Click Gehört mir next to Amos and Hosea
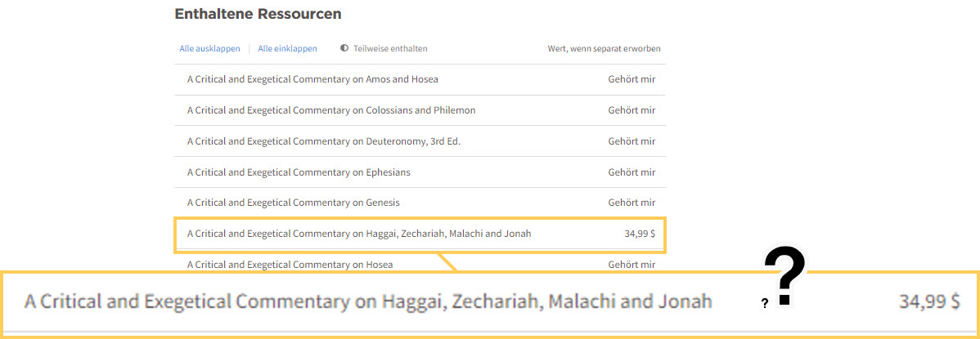Screen dimensions: 980x339 pyautogui.click(x=632, y=79)
